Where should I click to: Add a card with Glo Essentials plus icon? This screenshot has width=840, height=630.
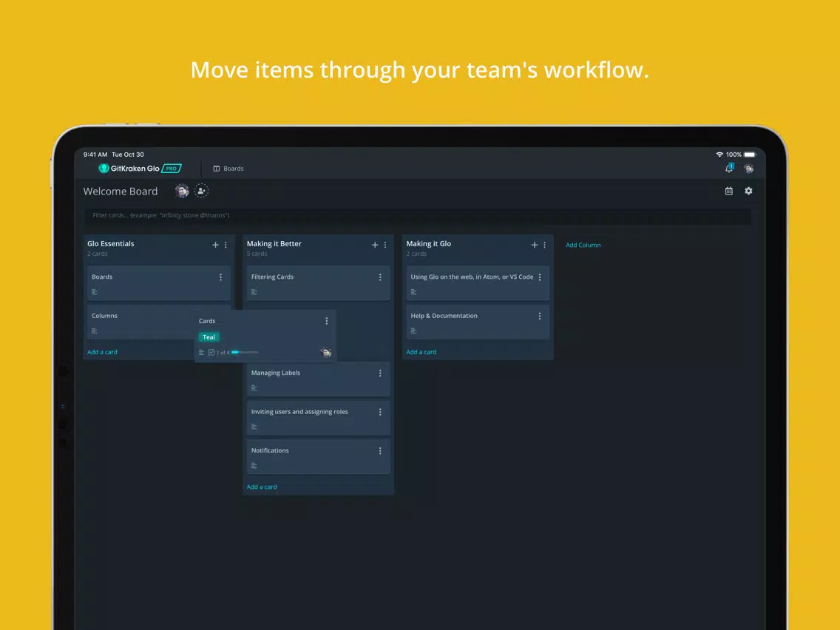[x=216, y=245]
